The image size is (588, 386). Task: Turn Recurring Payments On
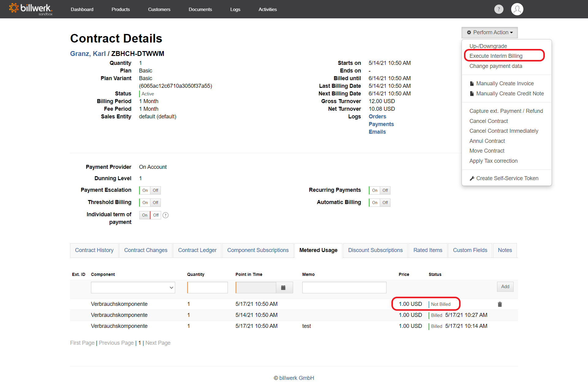pos(375,190)
